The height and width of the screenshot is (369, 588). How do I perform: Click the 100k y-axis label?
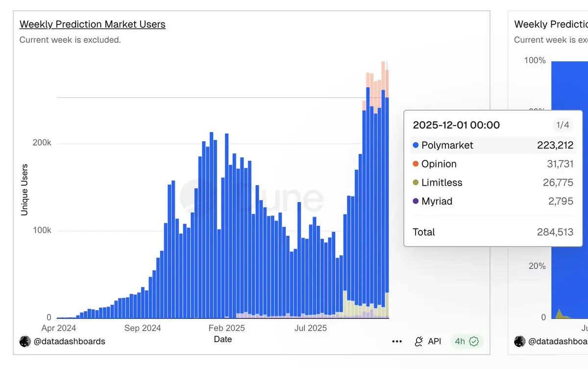[x=42, y=230]
